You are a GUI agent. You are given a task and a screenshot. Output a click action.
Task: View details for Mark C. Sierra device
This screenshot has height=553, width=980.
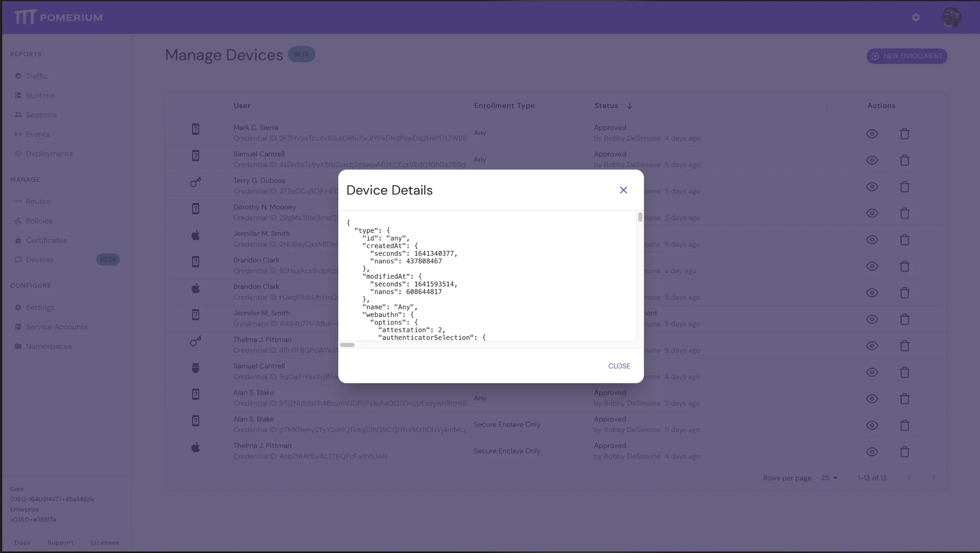(x=872, y=134)
